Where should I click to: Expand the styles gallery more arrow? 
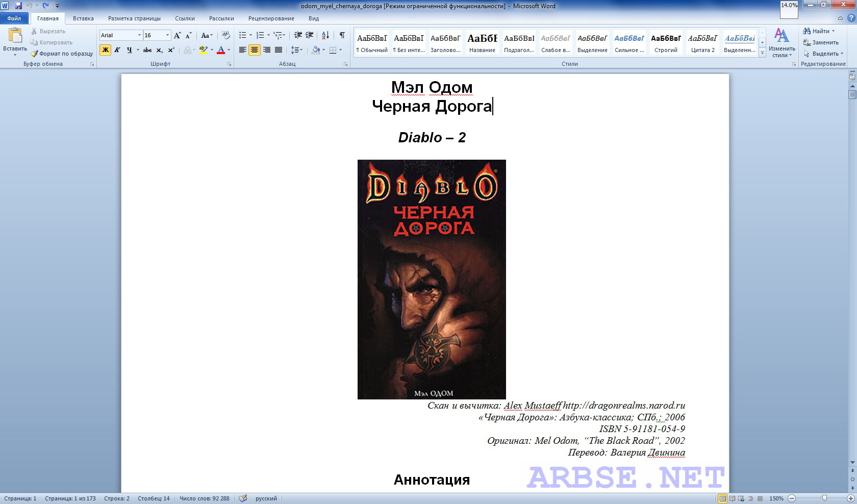(763, 52)
